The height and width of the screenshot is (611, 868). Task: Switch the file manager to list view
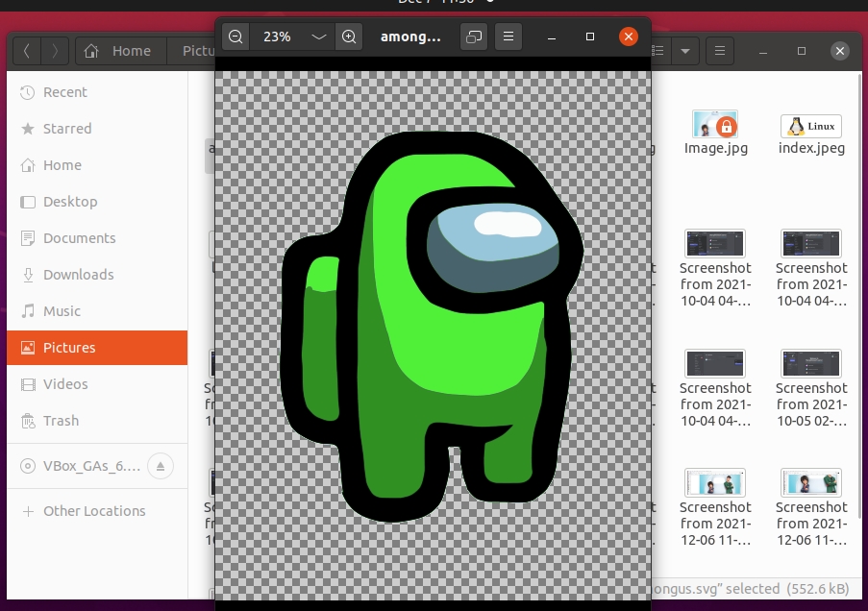pos(657,50)
